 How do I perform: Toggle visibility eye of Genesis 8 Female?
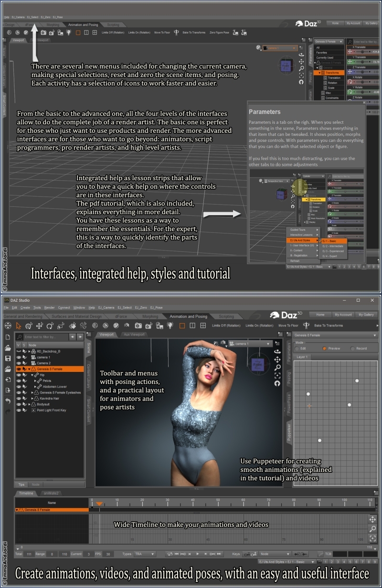[19, 369]
